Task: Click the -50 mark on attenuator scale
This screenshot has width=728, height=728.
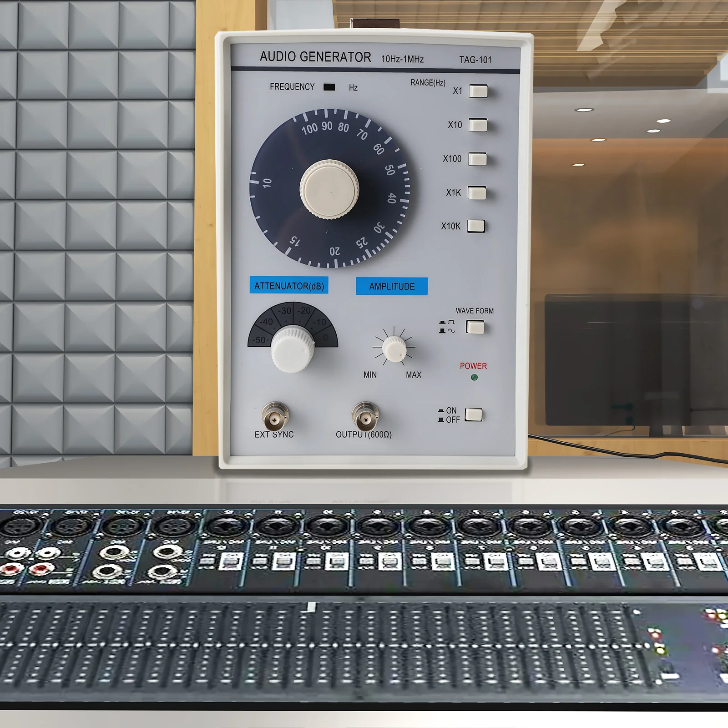Action: (x=259, y=340)
